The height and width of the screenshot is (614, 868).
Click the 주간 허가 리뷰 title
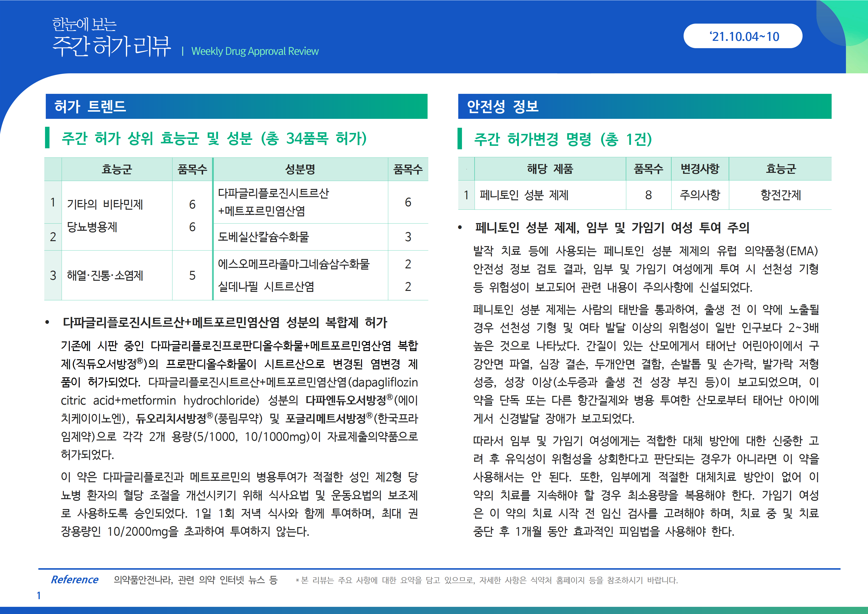click(x=111, y=47)
